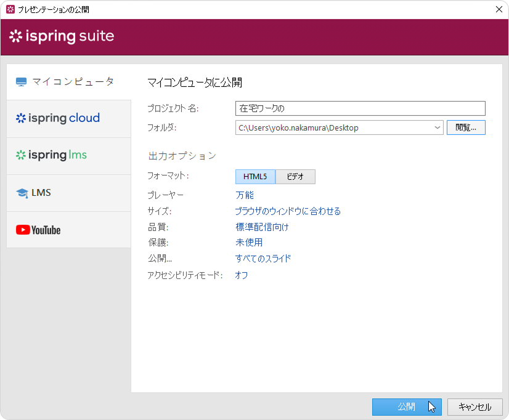Click the iSpring LMS logo icon

(x=21, y=155)
